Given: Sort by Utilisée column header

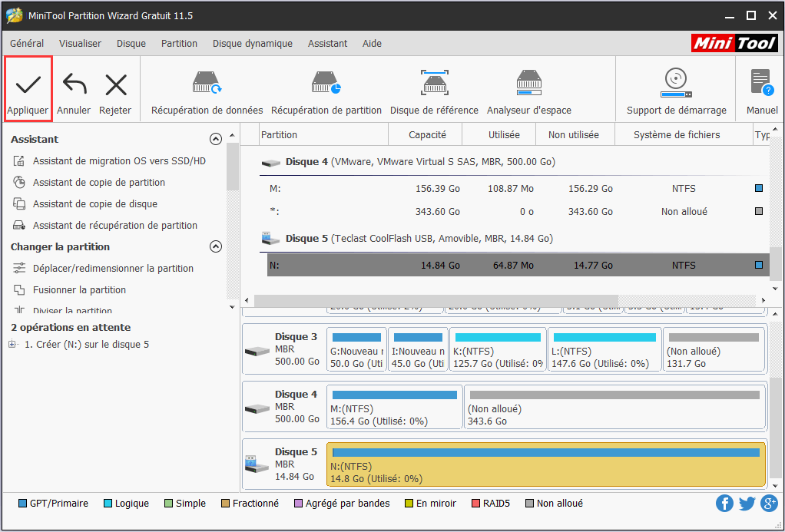Looking at the screenshot, I should pyautogui.click(x=499, y=134).
